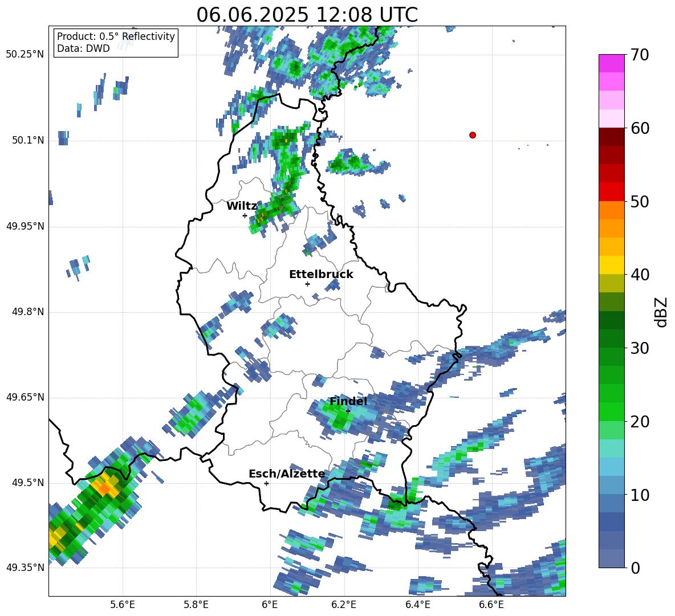Click the Findel label

point(348,401)
